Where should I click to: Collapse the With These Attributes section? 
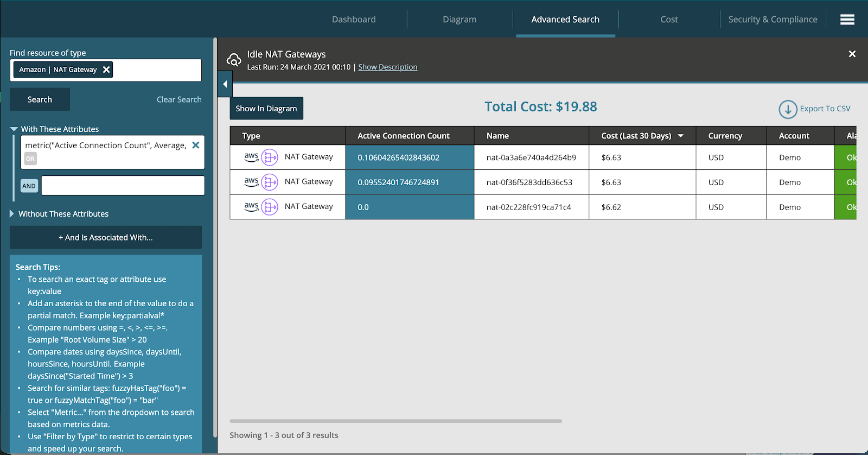coord(14,129)
